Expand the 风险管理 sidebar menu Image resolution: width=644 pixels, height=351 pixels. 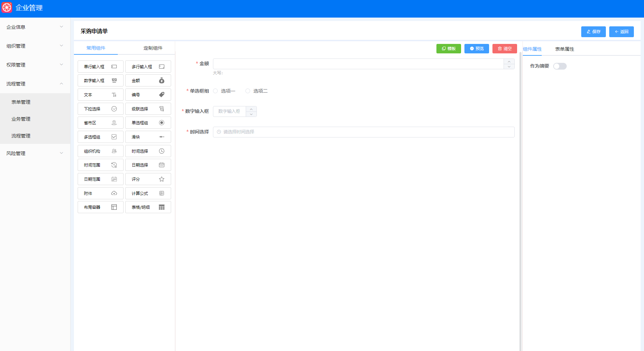(x=35, y=153)
